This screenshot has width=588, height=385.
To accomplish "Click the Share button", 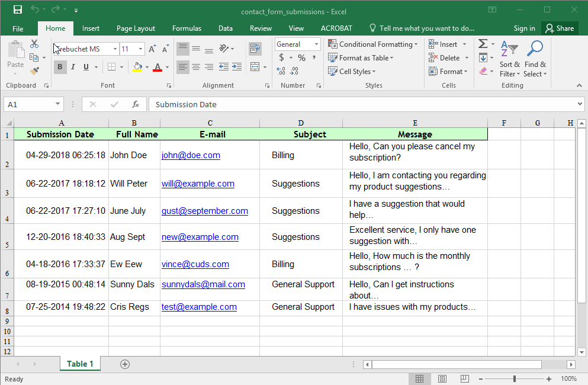I will click(560, 28).
